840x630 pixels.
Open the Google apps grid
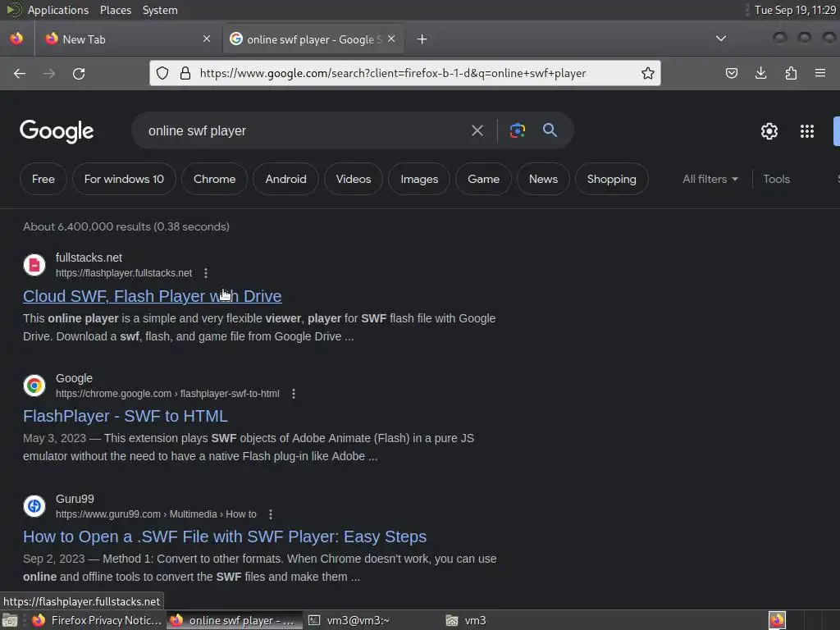pyautogui.click(x=807, y=131)
